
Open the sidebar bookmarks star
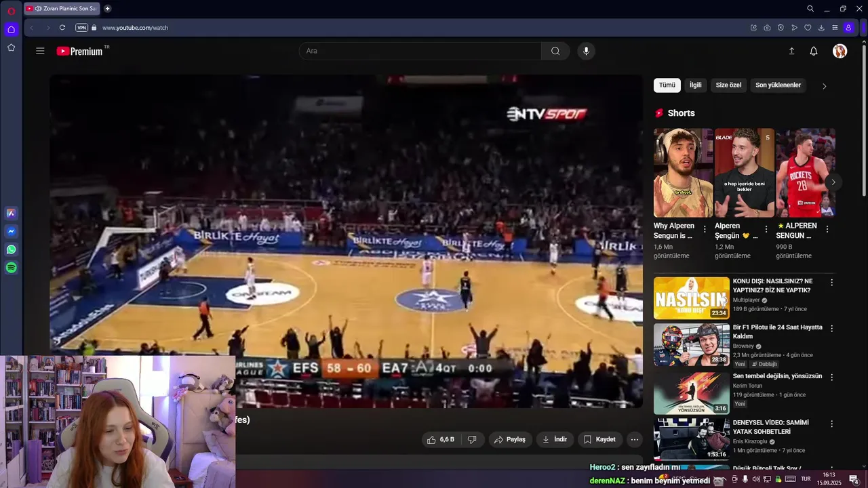tap(11, 47)
